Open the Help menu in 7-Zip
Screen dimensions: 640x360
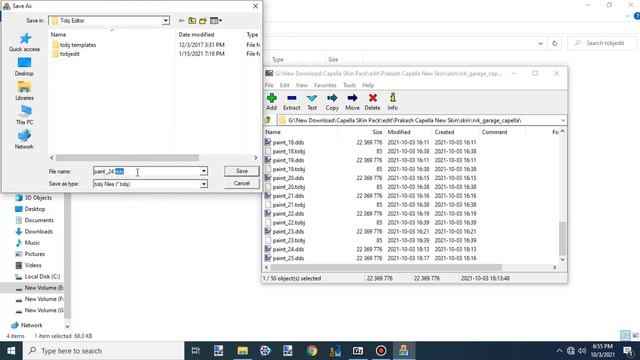coord(368,85)
